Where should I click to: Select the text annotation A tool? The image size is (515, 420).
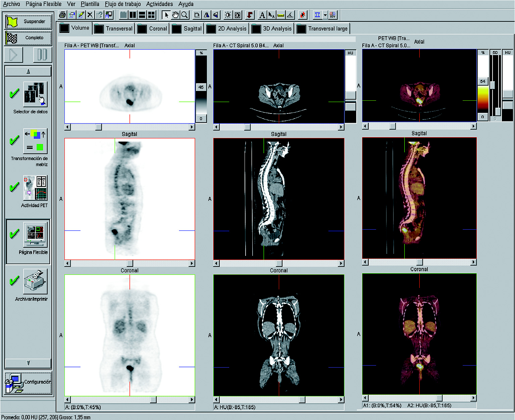click(x=262, y=15)
